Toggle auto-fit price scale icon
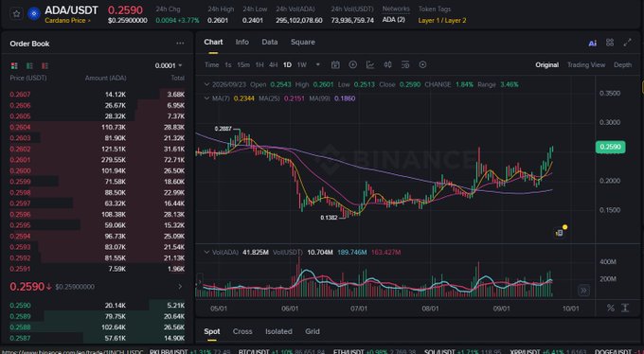Image resolution: width=644 pixels, height=354 pixels. point(625,308)
